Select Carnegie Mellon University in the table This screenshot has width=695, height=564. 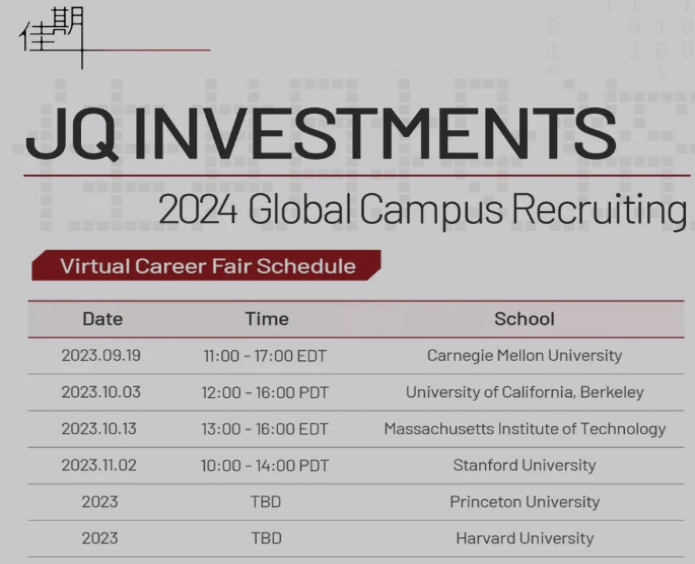tap(524, 356)
